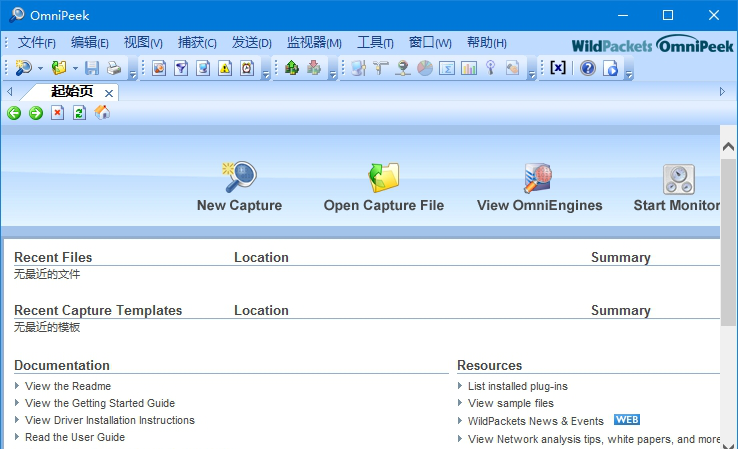
Task: Close the 起始页 tab
Action: click(x=109, y=93)
